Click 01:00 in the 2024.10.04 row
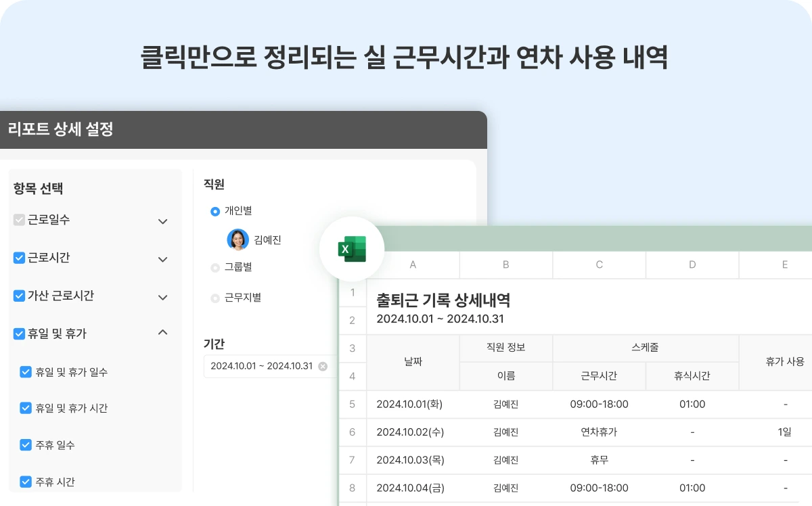812x506 pixels. (x=692, y=488)
